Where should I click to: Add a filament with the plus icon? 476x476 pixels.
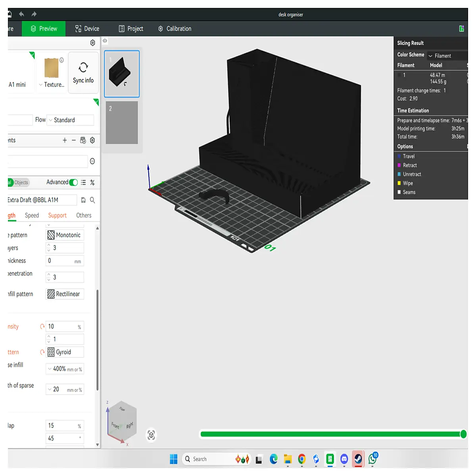click(65, 140)
